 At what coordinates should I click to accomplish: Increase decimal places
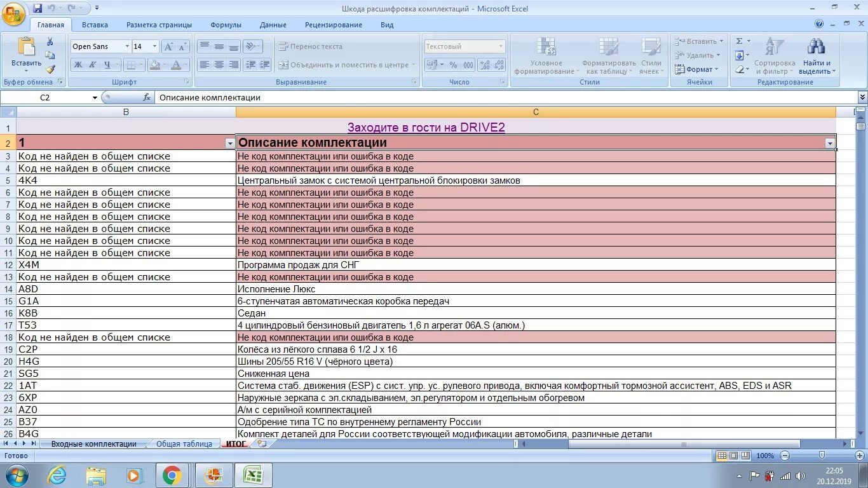(x=485, y=65)
